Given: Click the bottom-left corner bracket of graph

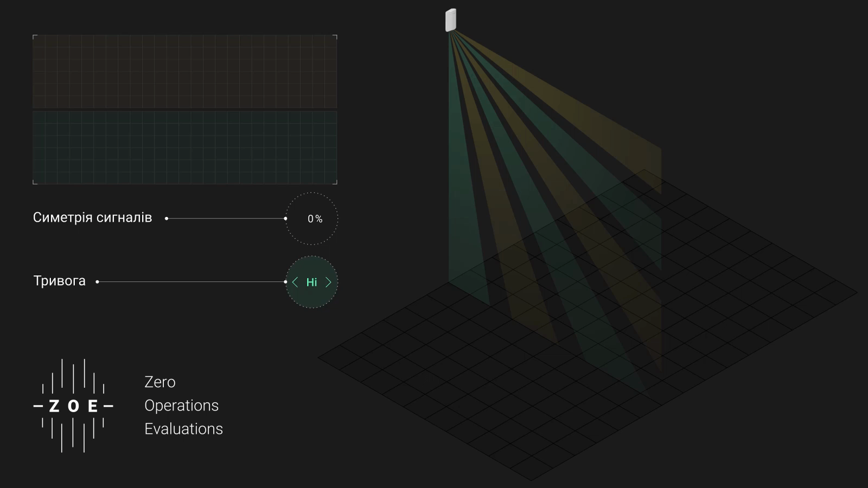Looking at the screenshot, I should (x=34, y=183).
